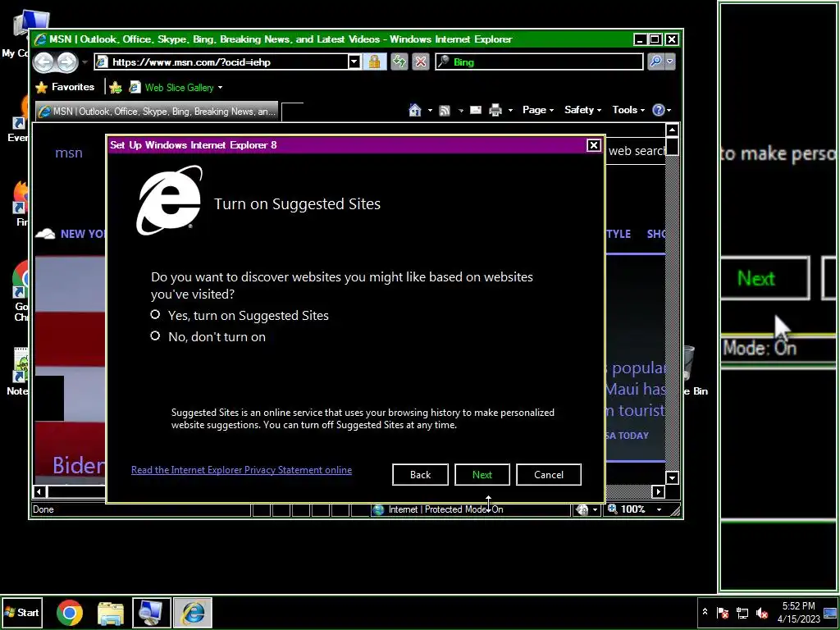Click the Back button in setup dialog

point(420,475)
